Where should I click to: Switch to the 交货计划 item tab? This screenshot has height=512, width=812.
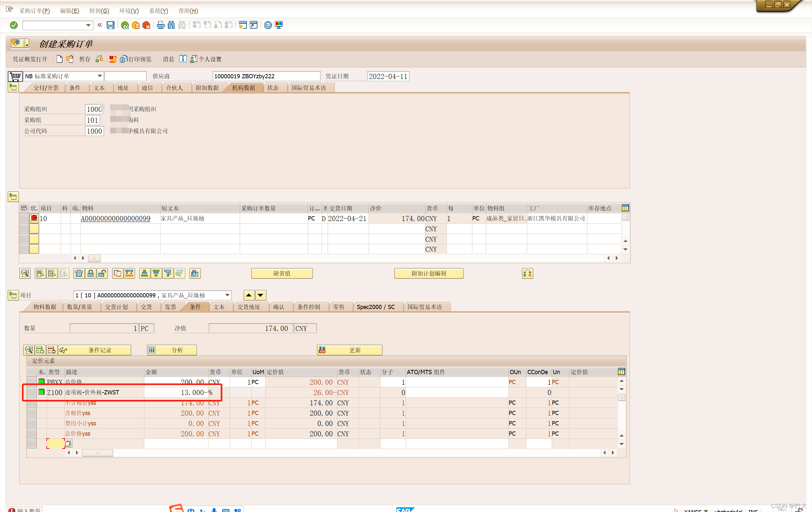116,307
